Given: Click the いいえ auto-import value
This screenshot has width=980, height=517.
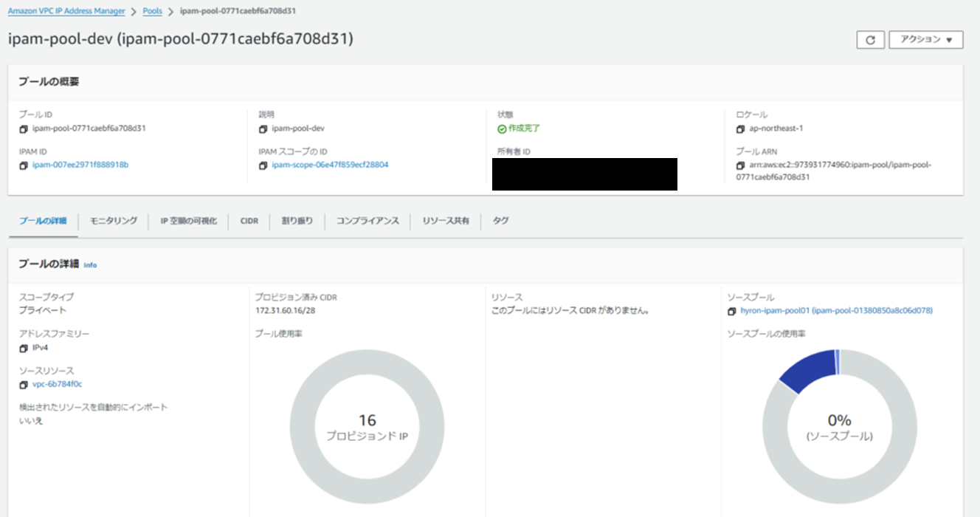Looking at the screenshot, I should pos(31,420).
